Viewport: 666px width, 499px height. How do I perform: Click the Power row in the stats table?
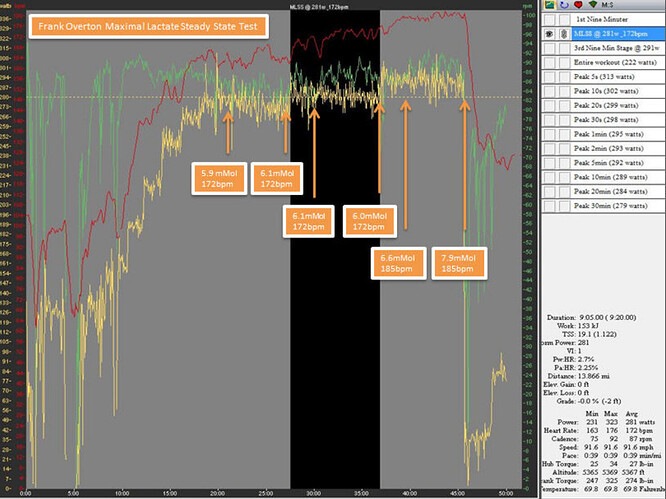pyautogui.click(x=606, y=422)
